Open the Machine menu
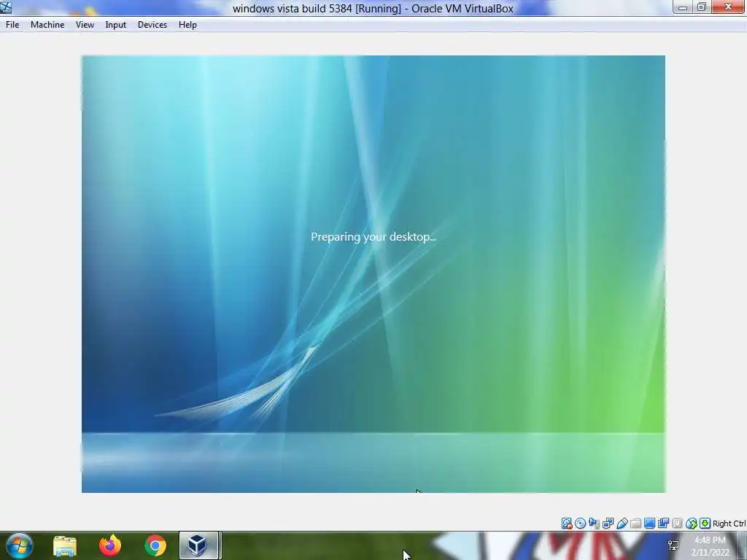747x560 pixels. pyautogui.click(x=47, y=25)
